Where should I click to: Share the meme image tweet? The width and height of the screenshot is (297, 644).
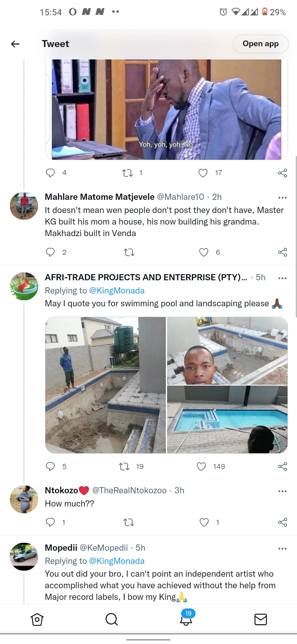pyautogui.click(x=283, y=173)
